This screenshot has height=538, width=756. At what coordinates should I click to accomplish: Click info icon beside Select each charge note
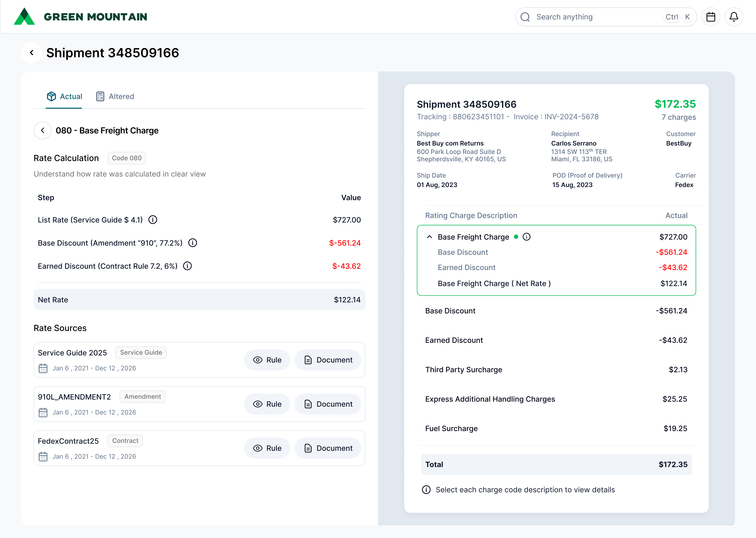coord(426,490)
